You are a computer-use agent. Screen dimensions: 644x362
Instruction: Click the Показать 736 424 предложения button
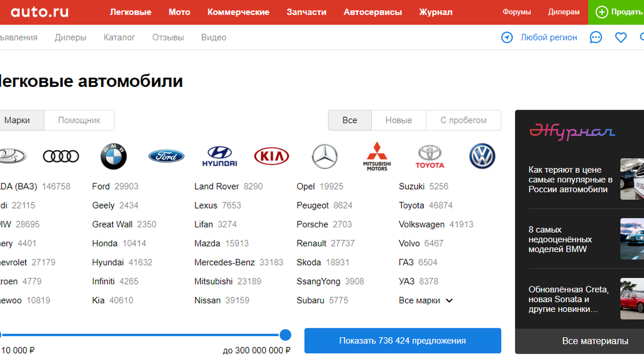tap(403, 341)
